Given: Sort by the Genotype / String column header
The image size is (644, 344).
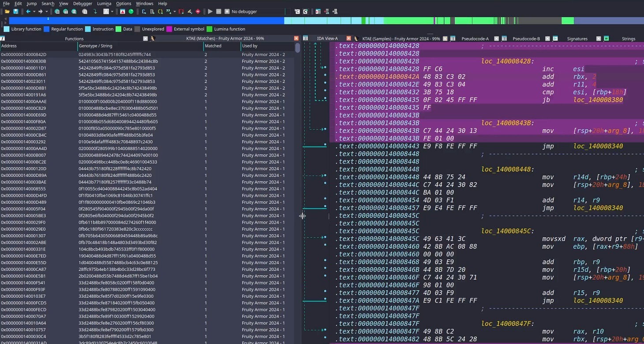Looking at the screenshot, I should click(x=95, y=46).
